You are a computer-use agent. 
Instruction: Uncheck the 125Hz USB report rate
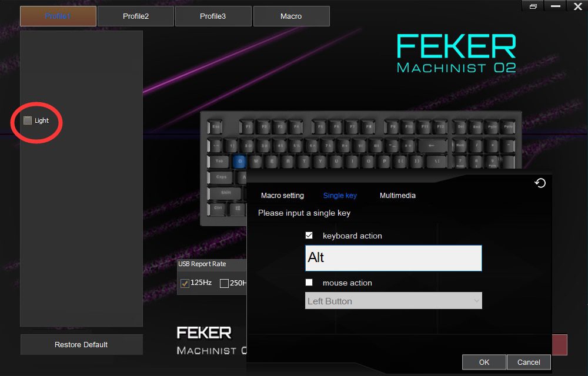pos(186,283)
